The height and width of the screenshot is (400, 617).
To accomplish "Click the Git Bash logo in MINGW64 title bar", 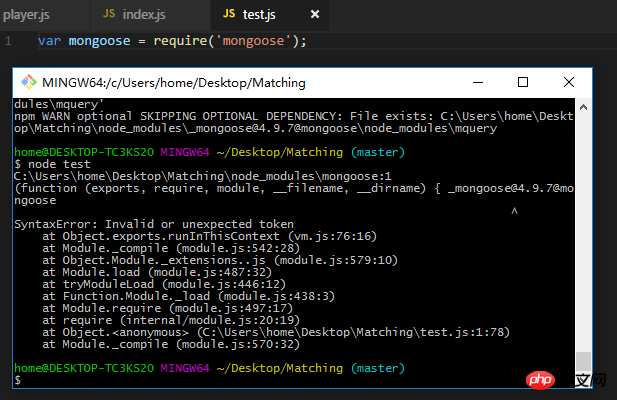I will tap(29, 82).
